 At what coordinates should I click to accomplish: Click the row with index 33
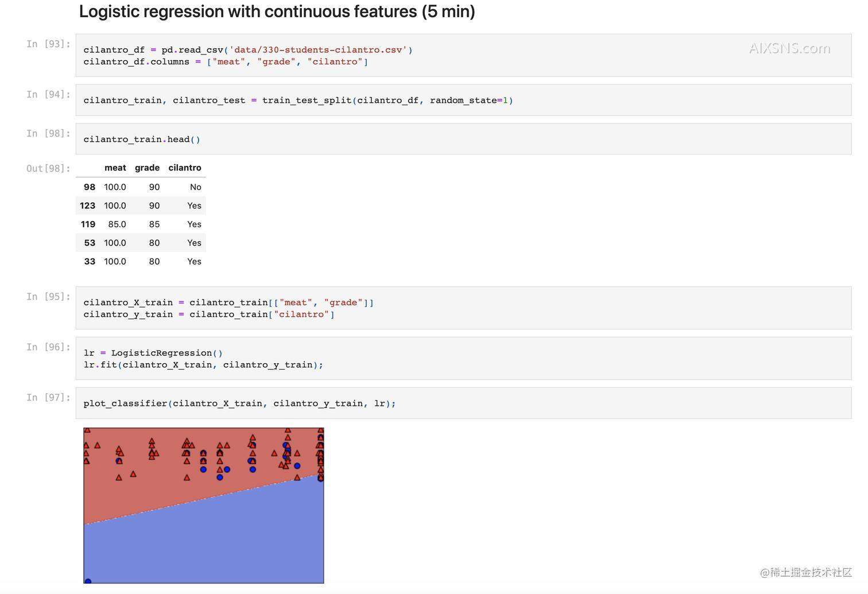[x=141, y=262]
